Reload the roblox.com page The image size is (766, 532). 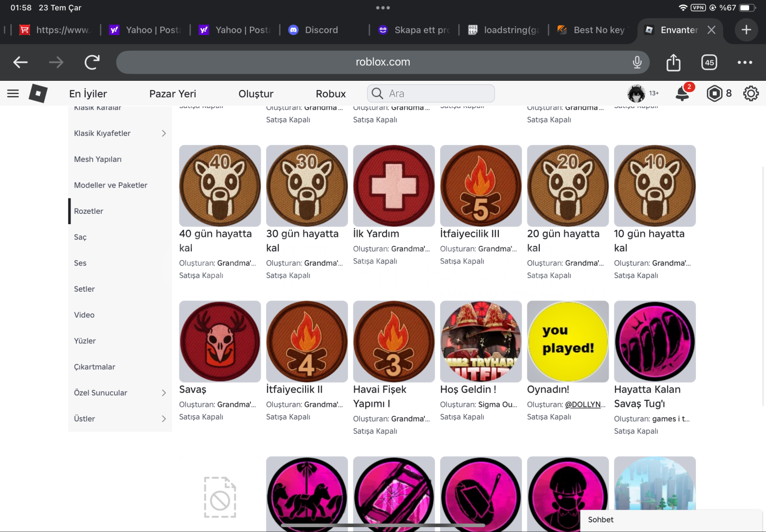[92, 62]
